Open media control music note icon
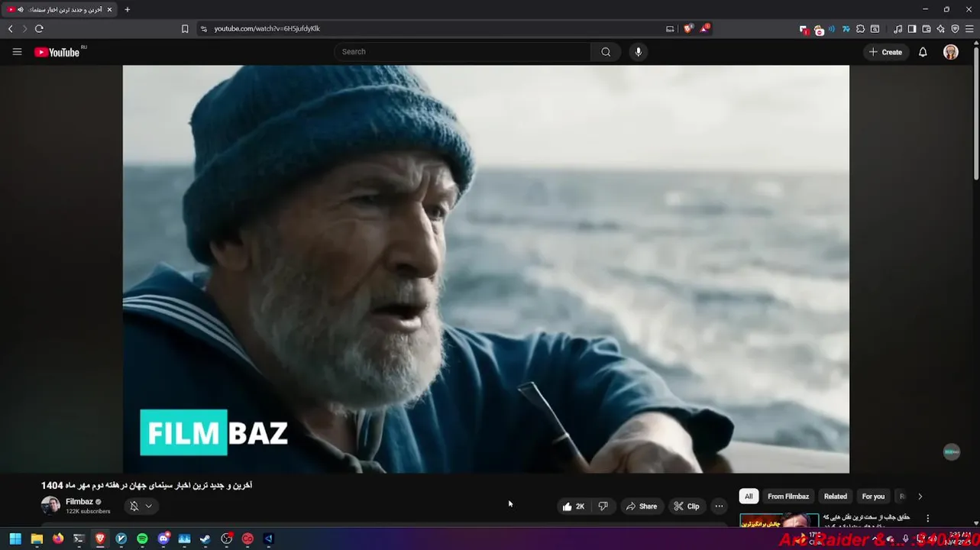980x550 pixels. coord(898,29)
